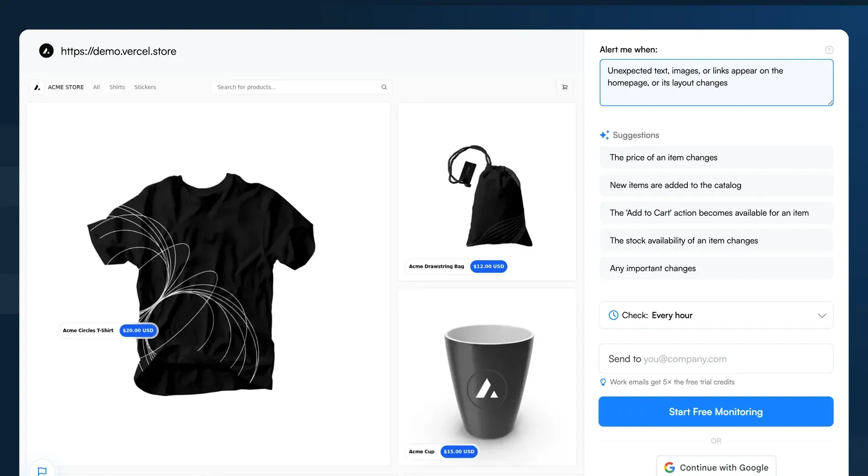Click the Acme Circles T-Shirt label
The width and height of the screenshot is (868, 476).
(x=88, y=330)
